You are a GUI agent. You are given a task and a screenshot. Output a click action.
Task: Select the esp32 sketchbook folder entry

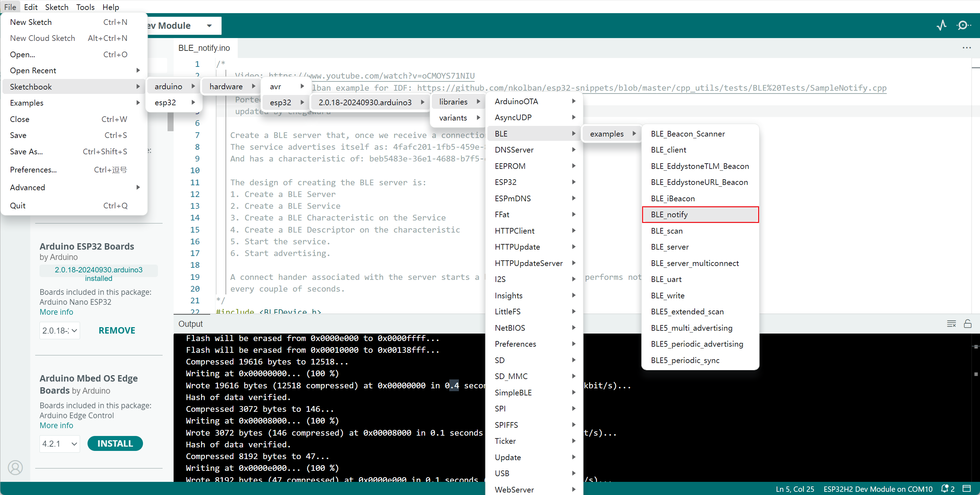[x=174, y=103]
